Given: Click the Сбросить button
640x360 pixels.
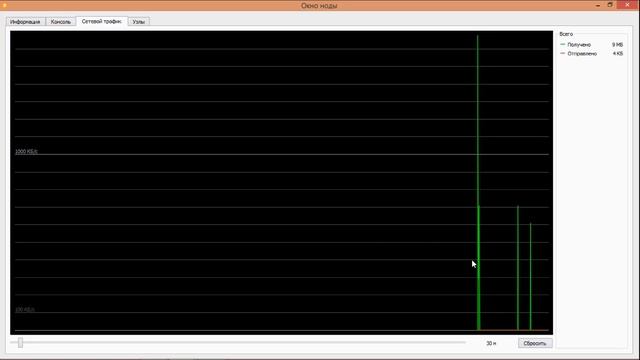Looking at the screenshot, I should coord(535,343).
